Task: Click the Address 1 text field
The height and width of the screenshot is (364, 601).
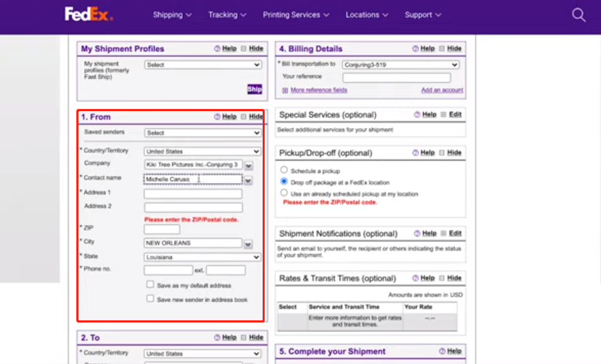Action: (x=193, y=194)
